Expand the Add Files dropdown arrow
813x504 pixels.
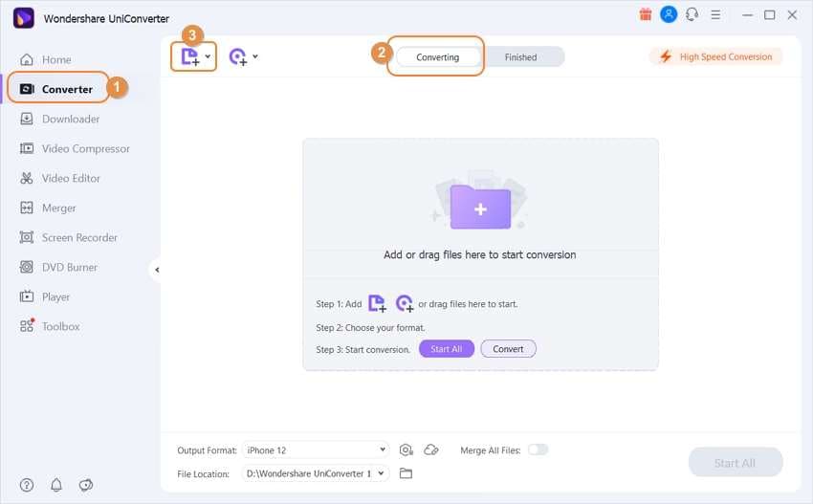point(208,56)
